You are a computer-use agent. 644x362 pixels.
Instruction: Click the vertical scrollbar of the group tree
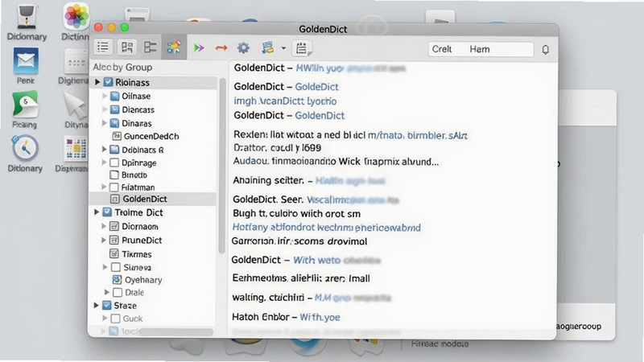click(x=222, y=167)
